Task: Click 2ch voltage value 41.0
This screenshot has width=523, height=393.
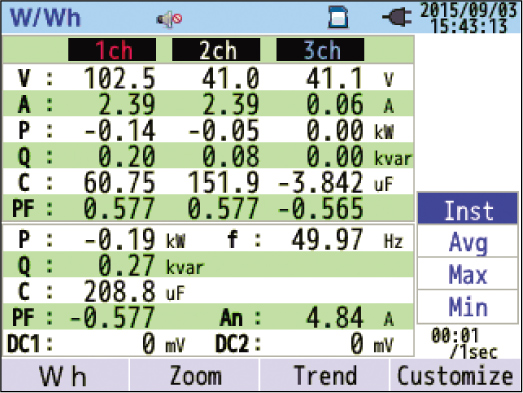Action: (230, 78)
